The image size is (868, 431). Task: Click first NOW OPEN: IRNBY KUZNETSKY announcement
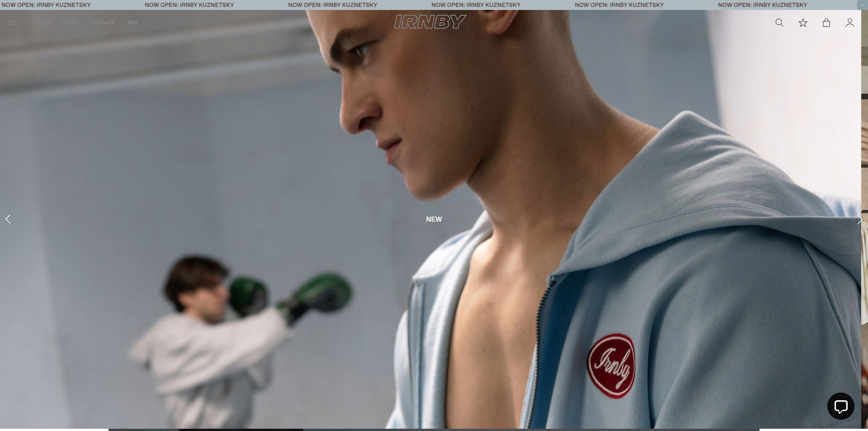[46, 5]
